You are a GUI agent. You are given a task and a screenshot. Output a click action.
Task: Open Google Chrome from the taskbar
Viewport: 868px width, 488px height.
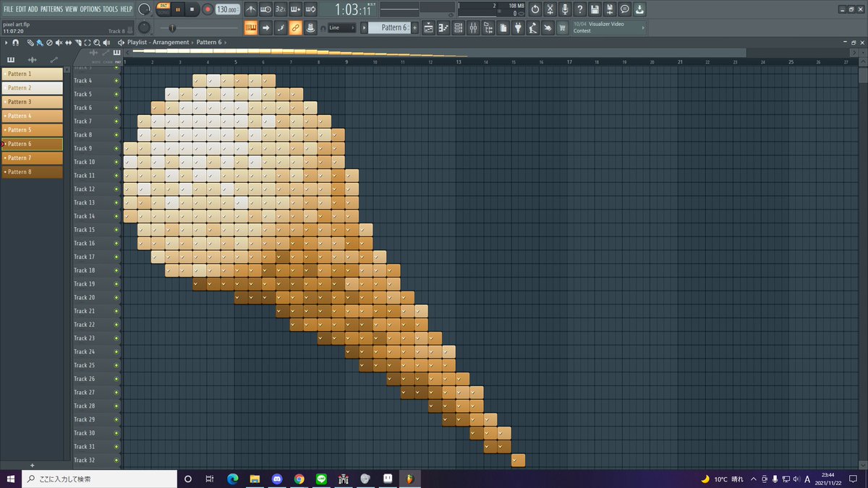click(x=299, y=479)
